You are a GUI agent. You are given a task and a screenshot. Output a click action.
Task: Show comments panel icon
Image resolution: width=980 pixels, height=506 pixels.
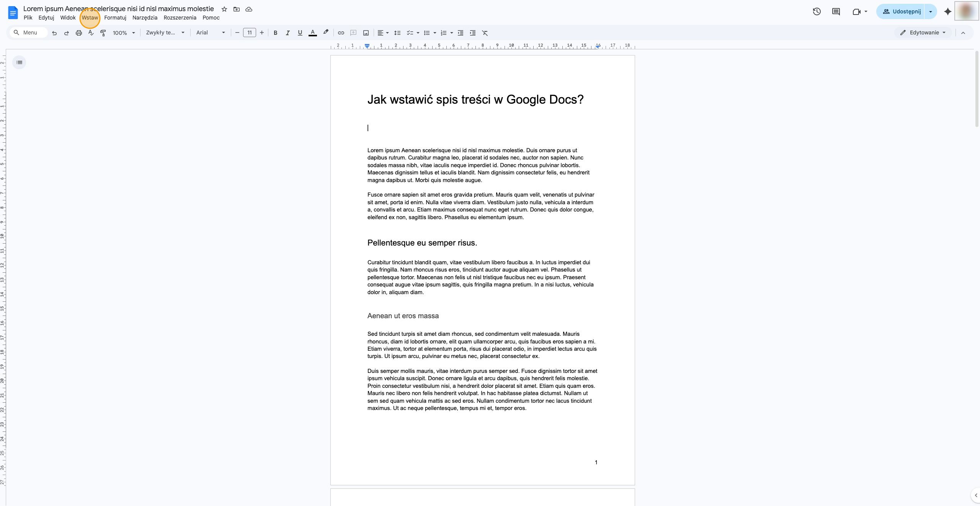[836, 11]
